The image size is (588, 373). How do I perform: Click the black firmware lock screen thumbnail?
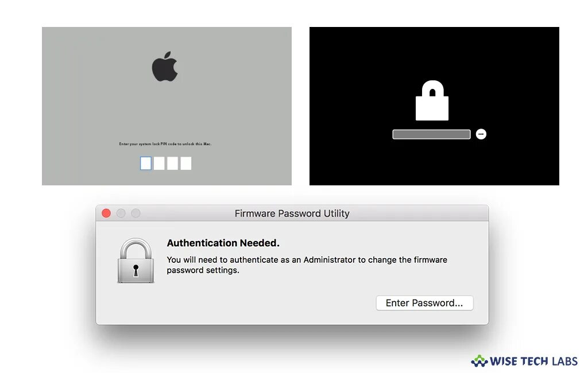pyautogui.click(x=434, y=106)
